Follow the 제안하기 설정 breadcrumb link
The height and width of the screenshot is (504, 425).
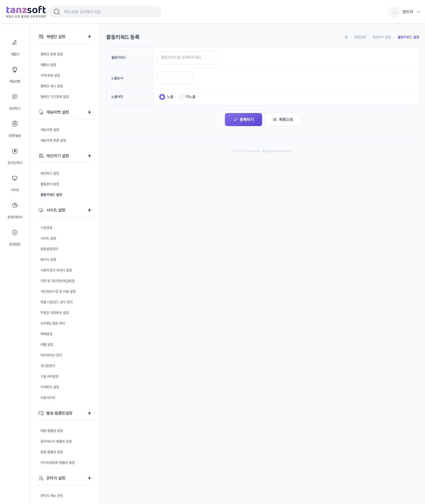tap(382, 37)
